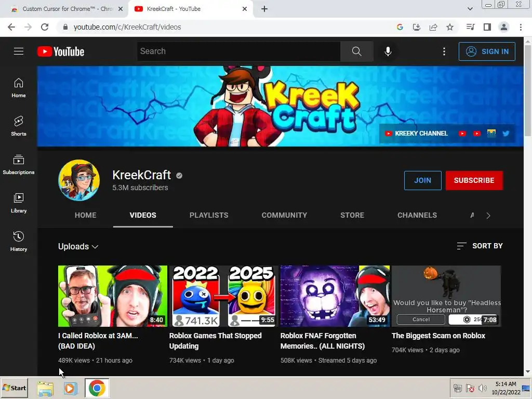532x399 pixels.
Task: Click the YouTube logo
Action: (x=61, y=51)
